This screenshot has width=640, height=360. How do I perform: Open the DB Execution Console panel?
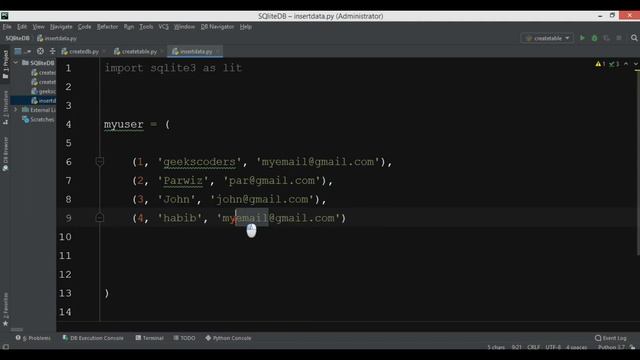[x=93, y=338]
